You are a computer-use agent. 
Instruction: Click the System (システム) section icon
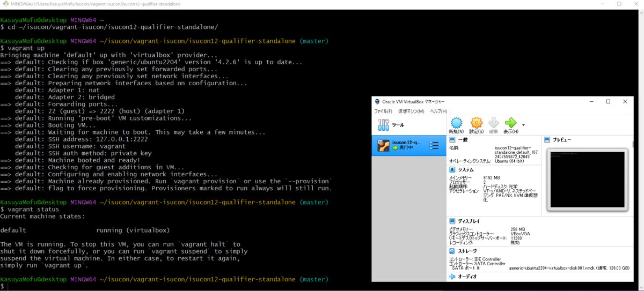(x=452, y=169)
